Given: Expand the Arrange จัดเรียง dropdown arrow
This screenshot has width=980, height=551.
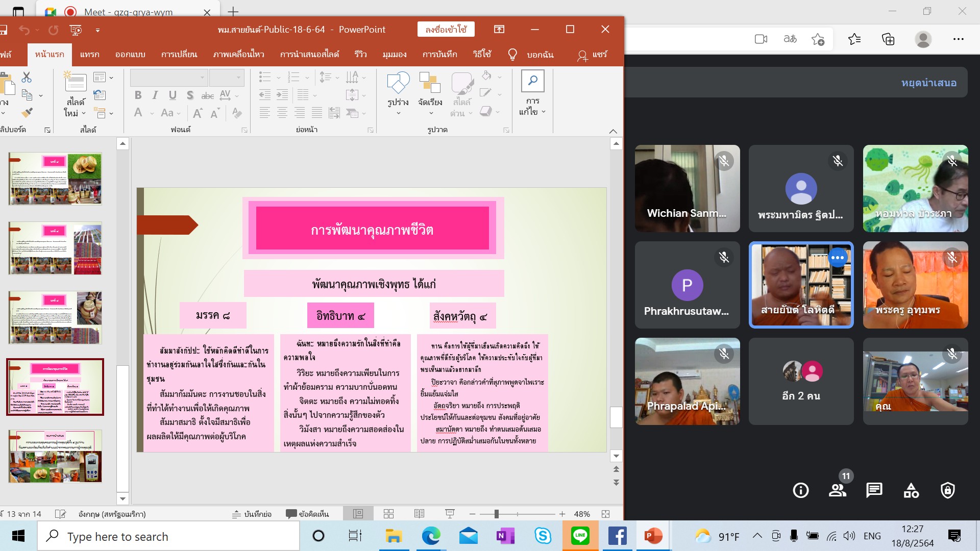Looking at the screenshot, I should coord(430,113).
